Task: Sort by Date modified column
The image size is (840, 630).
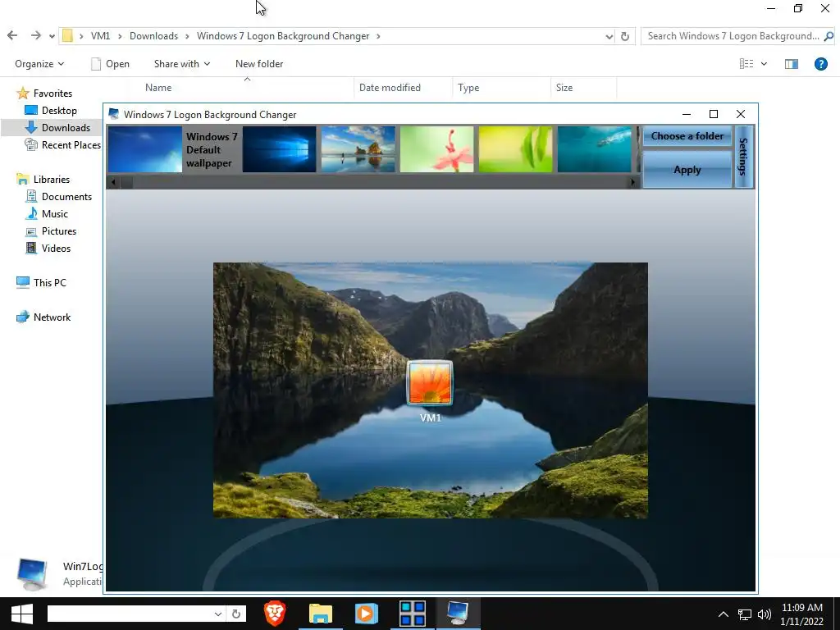Action: pyautogui.click(x=390, y=87)
